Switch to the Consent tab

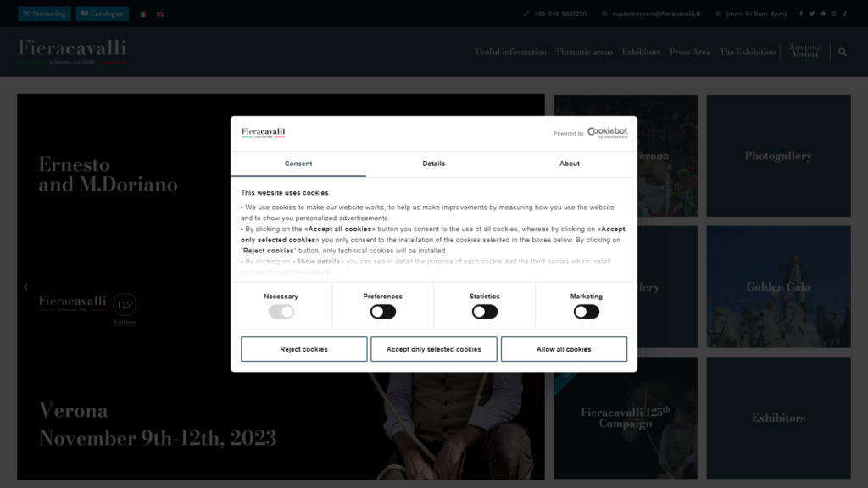click(x=298, y=164)
